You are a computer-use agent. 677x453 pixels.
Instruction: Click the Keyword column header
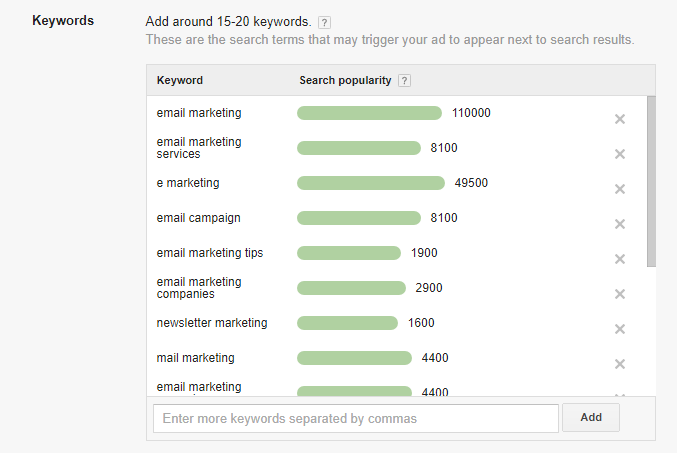pyautogui.click(x=180, y=81)
